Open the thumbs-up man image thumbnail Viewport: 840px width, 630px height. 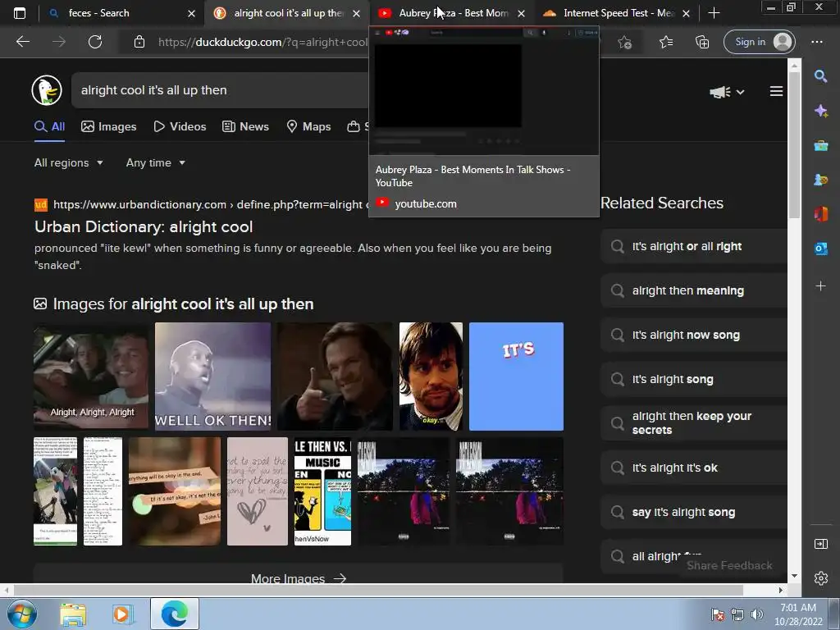coord(335,376)
